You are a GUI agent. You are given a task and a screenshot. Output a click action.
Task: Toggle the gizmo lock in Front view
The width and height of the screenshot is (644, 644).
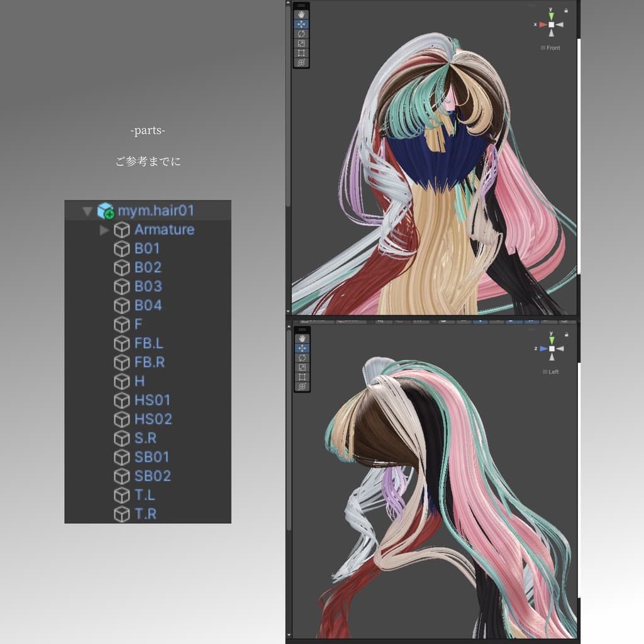click(x=566, y=11)
